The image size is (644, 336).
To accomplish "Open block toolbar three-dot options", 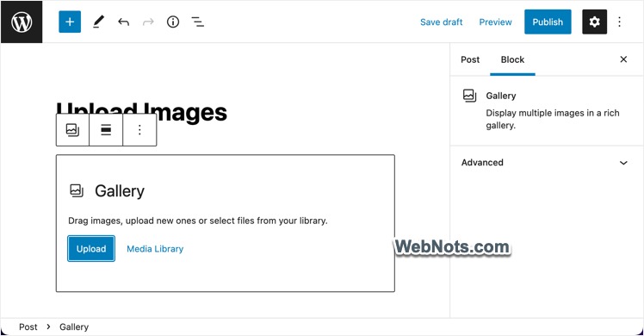I will (x=139, y=130).
